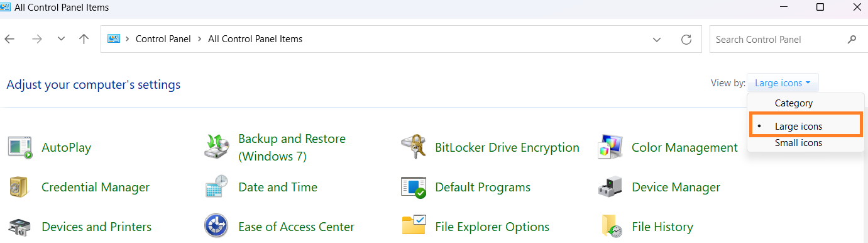Click All Control Panel Items breadcrumb
Image resolution: width=868 pixels, height=243 pixels.
click(x=255, y=39)
